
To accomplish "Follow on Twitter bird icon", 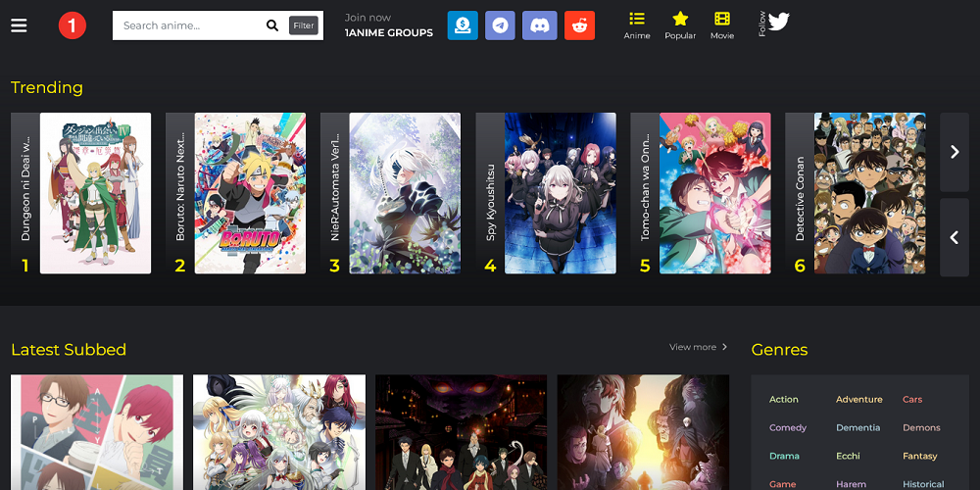I will click(x=779, y=22).
